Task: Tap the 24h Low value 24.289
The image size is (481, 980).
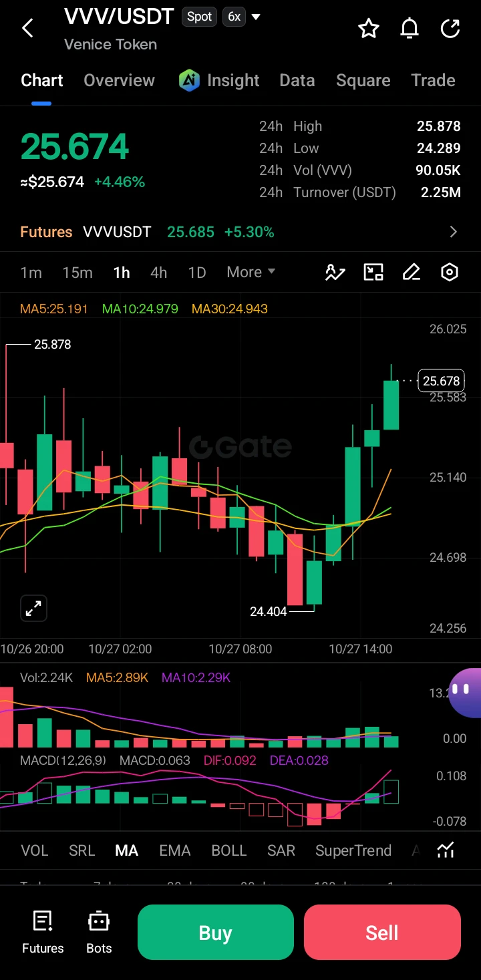Action: pyautogui.click(x=439, y=148)
